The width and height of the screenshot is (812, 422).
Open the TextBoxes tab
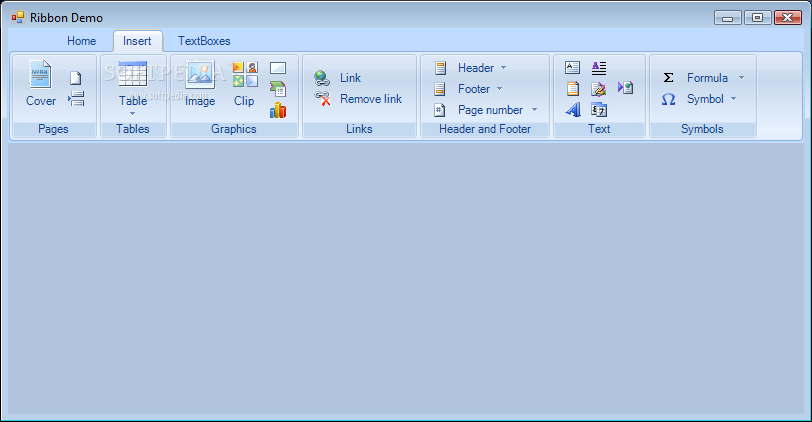point(204,41)
